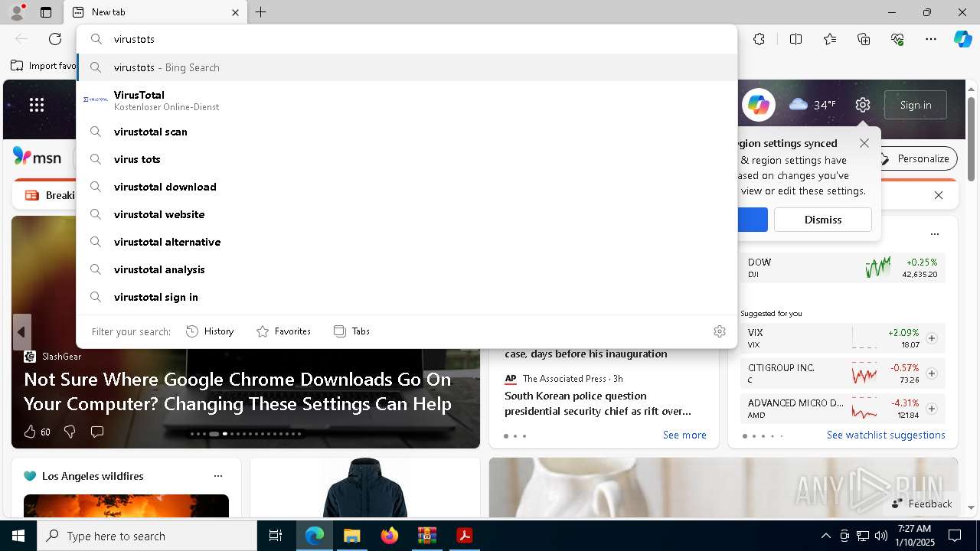This screenshot has height=551, width=980.
Task: Choose 'virus tots' suggestion
Action: (x=407, y=159)
